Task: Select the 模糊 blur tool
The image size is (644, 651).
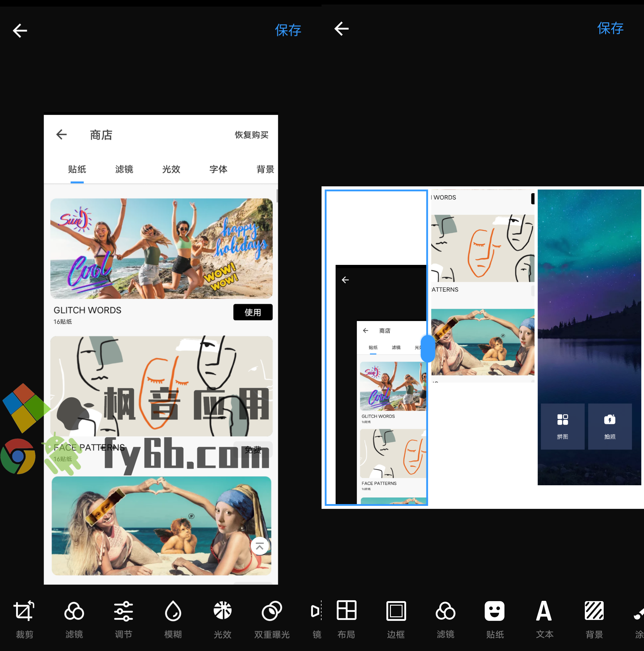Action: click(173, 619)
